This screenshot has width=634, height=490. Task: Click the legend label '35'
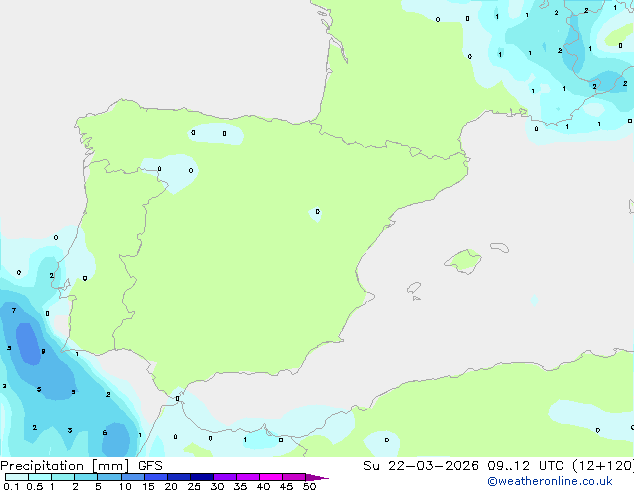point(240,486)
